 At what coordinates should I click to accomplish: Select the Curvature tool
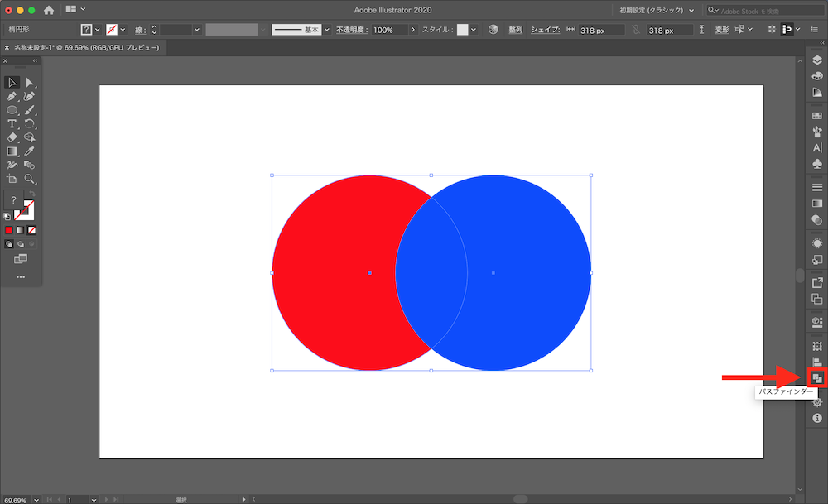[30, 96]
